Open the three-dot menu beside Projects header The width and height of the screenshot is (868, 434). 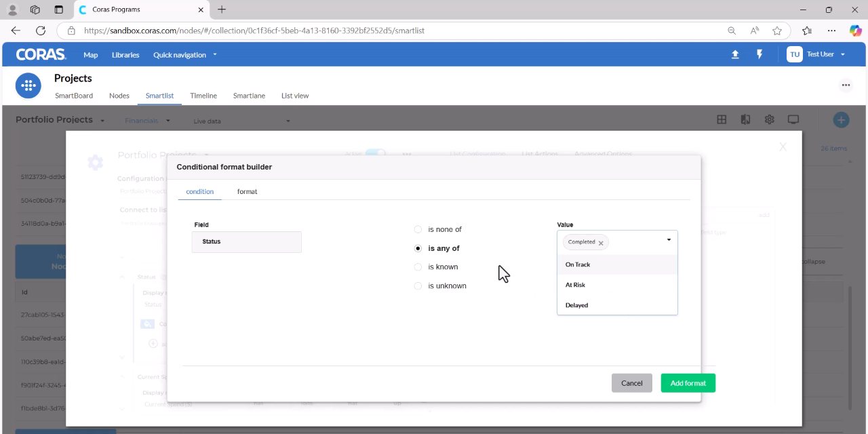846,85
